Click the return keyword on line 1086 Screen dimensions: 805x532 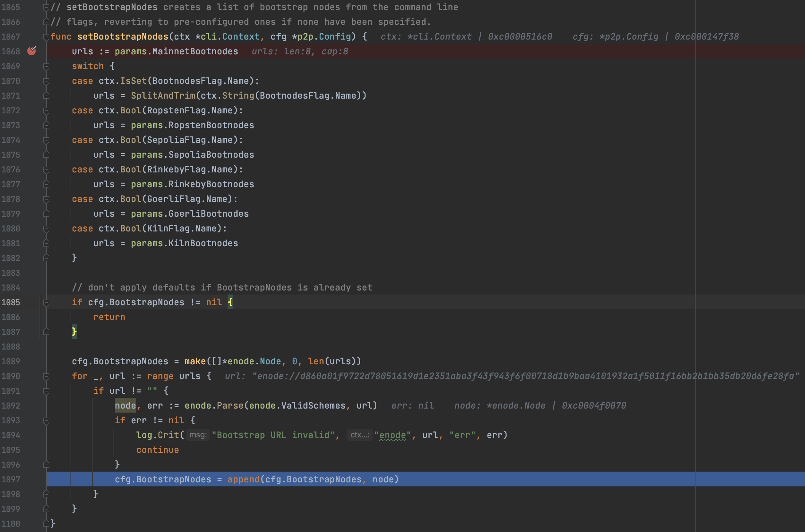[109, 317]
